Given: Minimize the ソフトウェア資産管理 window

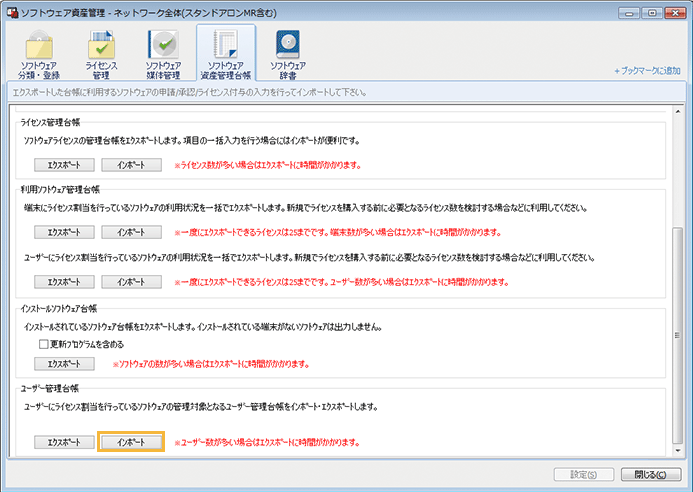Looking at the screenshot, I should click(629, 13).
